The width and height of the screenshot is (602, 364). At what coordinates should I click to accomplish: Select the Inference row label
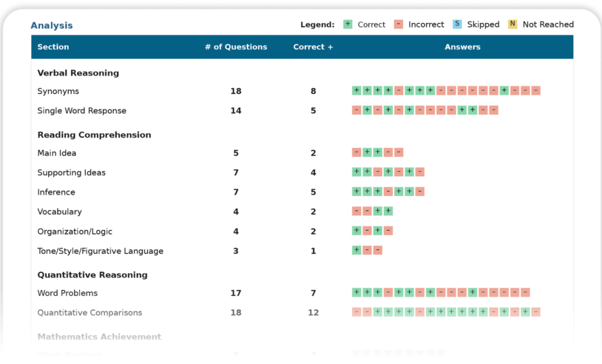pos(56,192)
